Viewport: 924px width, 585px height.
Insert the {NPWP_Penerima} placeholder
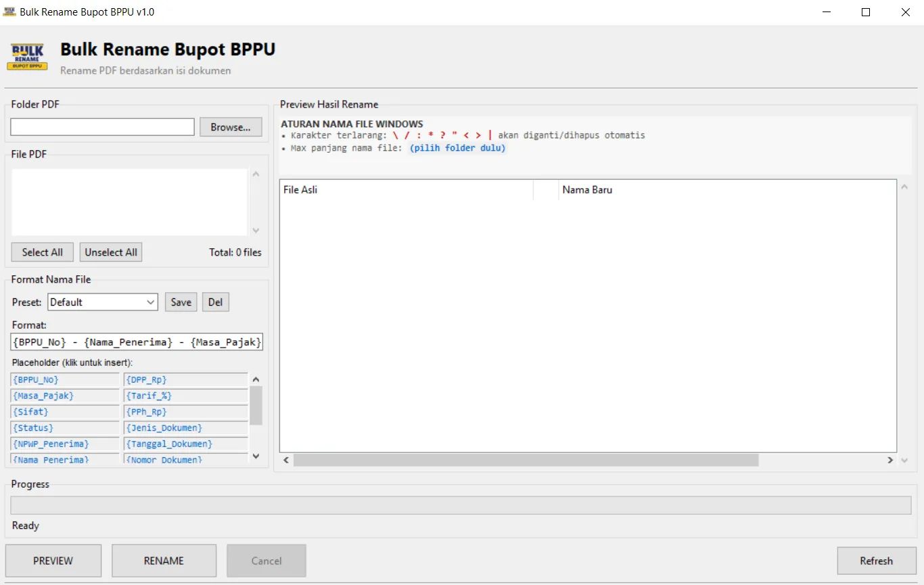(x=65, y=444)
